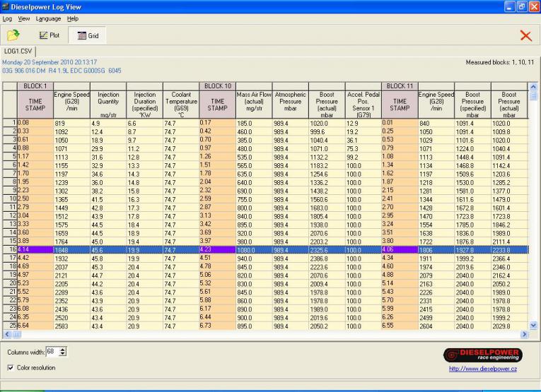
Task: Click engine speed cell 819
Action: coord(71,124)
